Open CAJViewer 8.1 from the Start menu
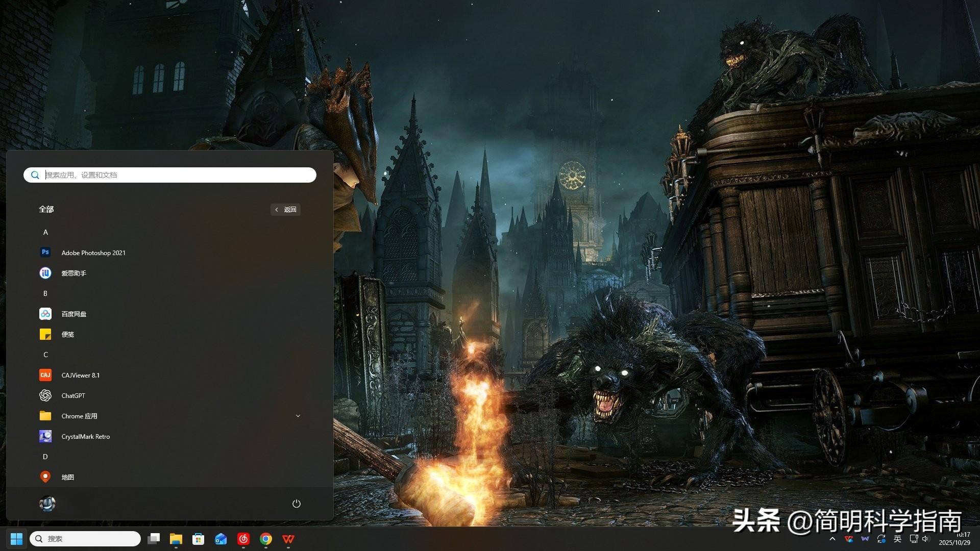The width and height of the screenshot is (980, 551). [x=80, y=375]
